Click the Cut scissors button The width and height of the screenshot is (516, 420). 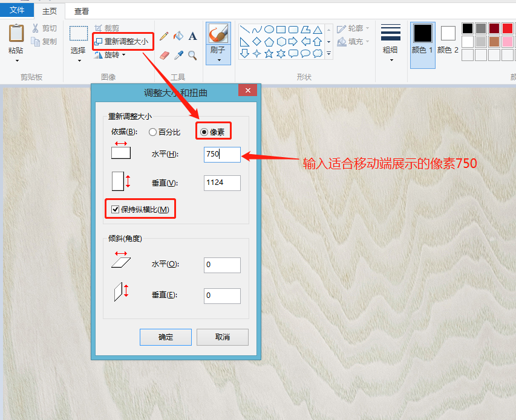pyautogui.click(x=44, y=28)
